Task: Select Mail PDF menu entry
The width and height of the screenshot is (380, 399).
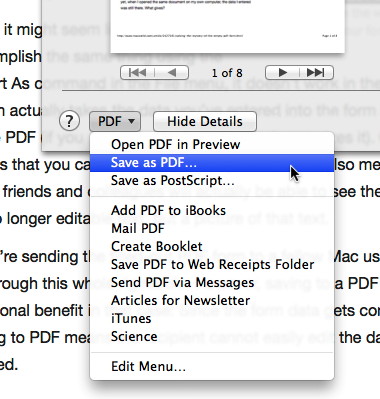Action: click(212, 229)
